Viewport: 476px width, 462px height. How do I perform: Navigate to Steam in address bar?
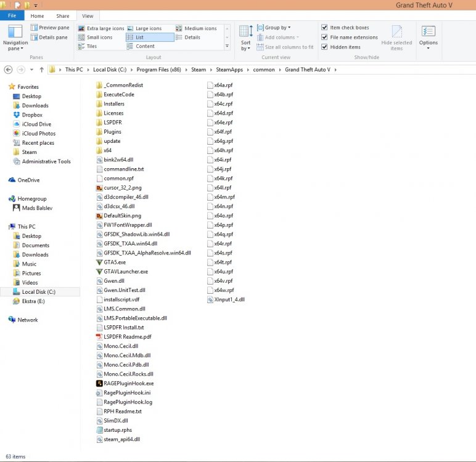click(199, 70)
